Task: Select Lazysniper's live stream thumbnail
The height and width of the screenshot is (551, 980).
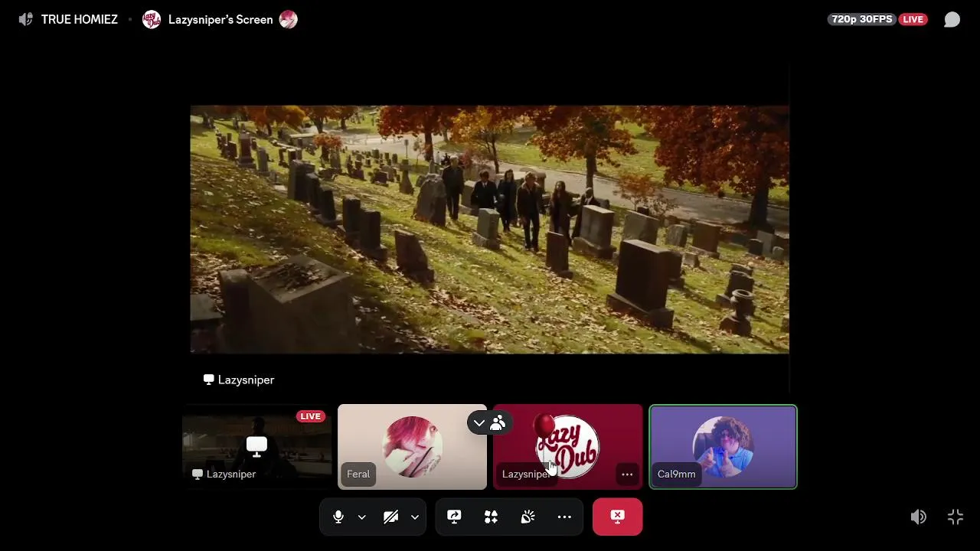Action: [x=257, y=447]
